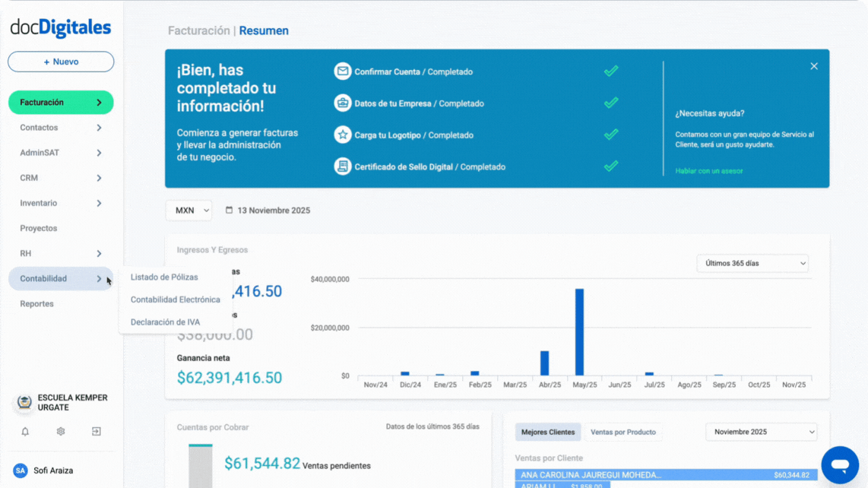868x488 pixels.
Task: Open settings with the gear icon
Action: point(60,431)
